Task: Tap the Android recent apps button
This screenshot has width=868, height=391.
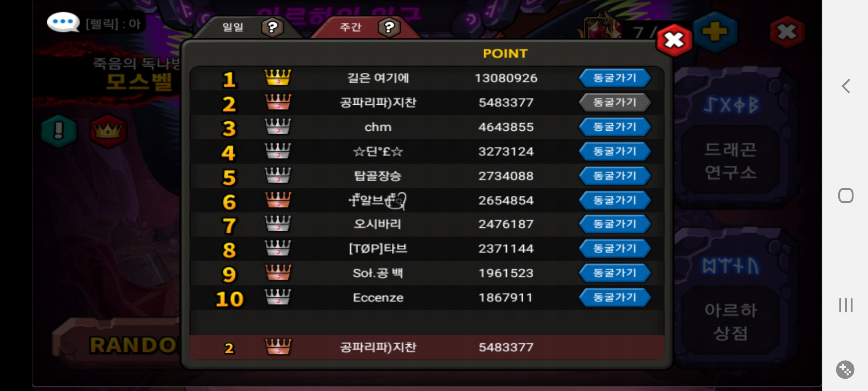Action: tap(846, 305)
